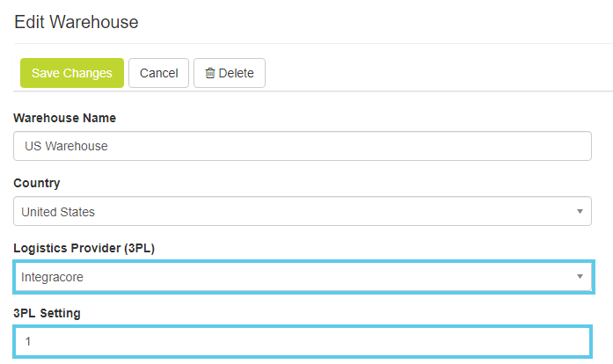Open the Country dropdown
The image size is (613, 364).
tap(302, 211)
